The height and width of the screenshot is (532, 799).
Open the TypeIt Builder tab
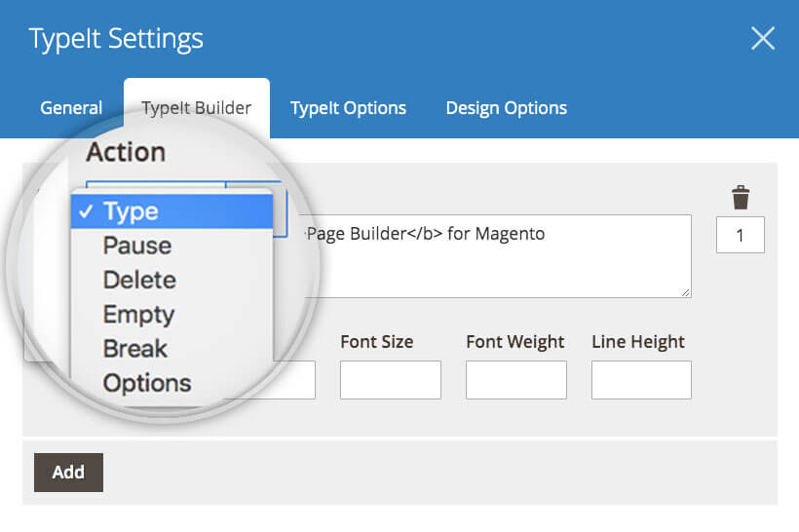[x=197, y=108]
